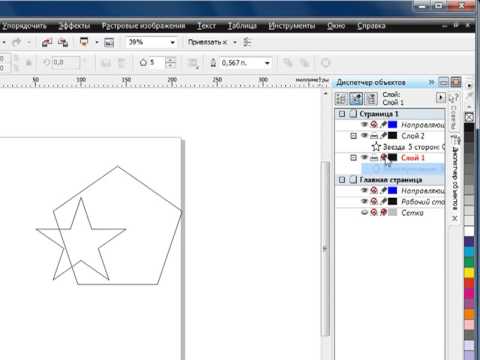Click the Главная страница page icon
This screenshot has height=360, width=480.
point(353,180)
